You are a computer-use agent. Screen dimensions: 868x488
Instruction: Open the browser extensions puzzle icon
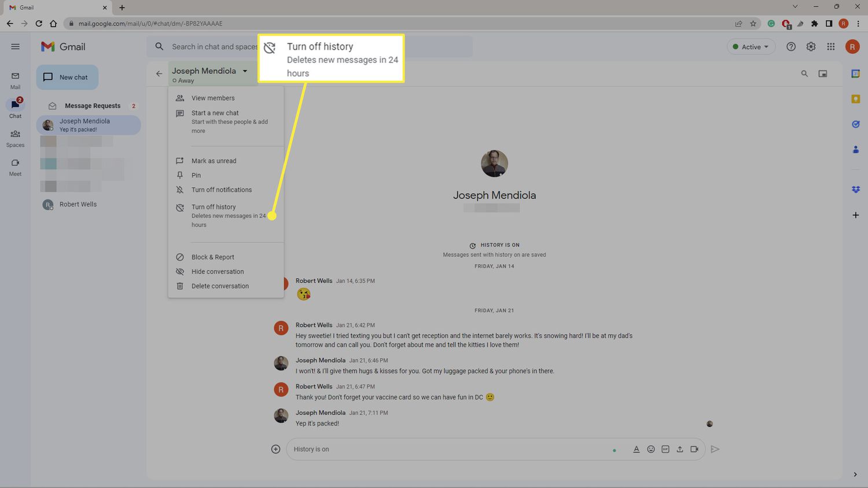815,24
